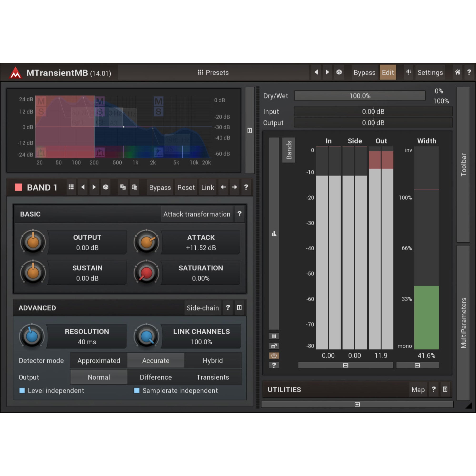Randomize Band 1 settings with dice icon
This screenshot has width=476, height=476.
pyautogui.click(x=106, y=187)
